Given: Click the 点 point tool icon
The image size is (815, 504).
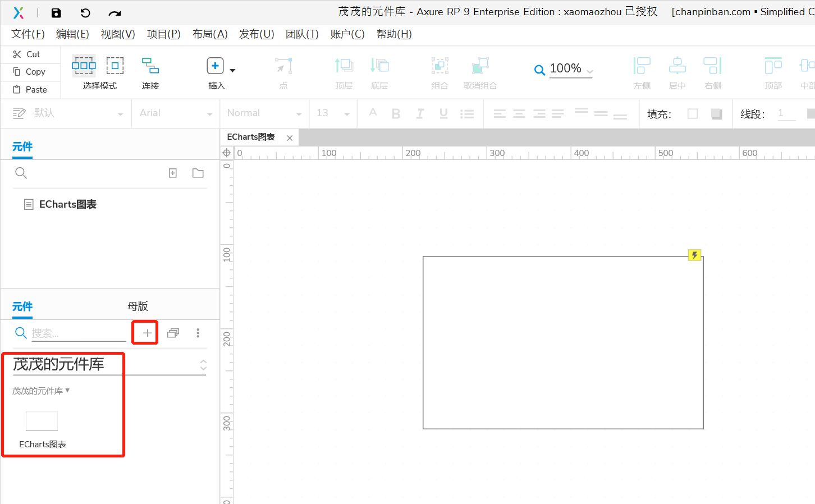Looking at the screenshot, I should [283, 66].
